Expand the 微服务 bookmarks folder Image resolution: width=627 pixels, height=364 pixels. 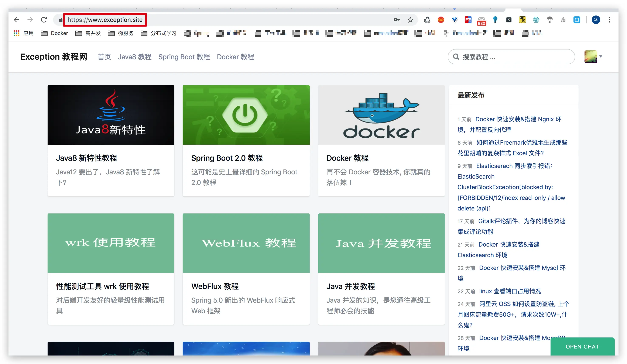click(121, 33)
